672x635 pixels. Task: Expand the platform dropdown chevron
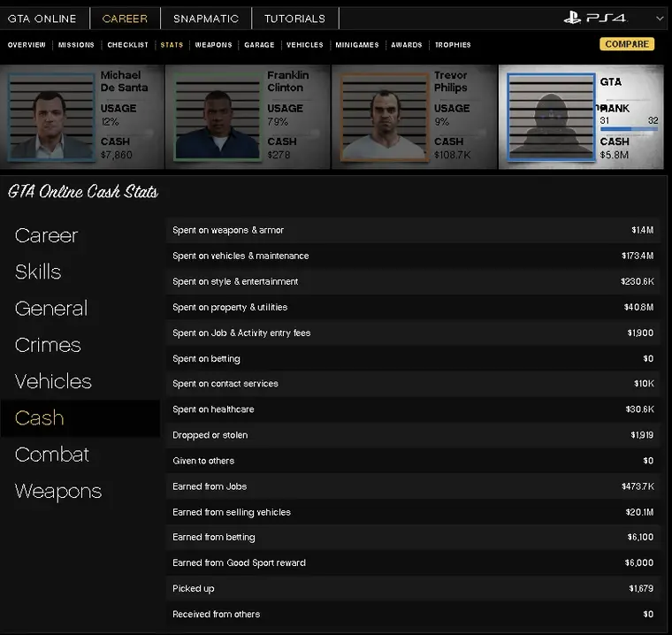[660, 19]
